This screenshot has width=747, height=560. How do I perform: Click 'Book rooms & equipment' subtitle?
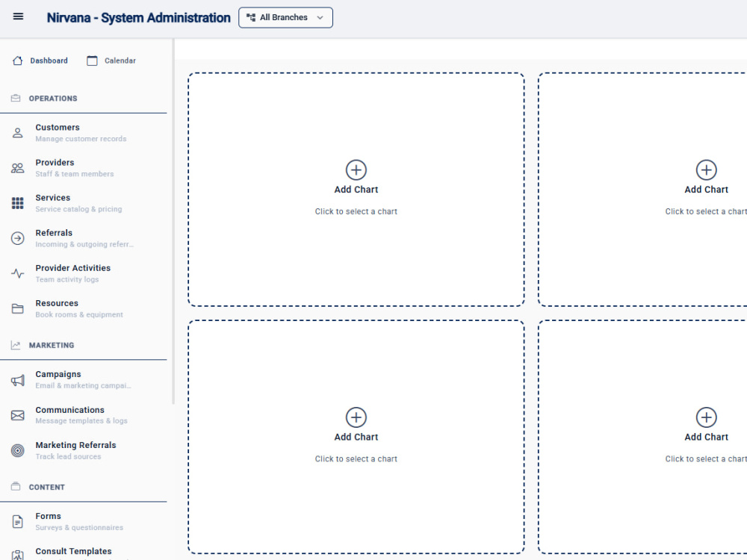pyautogui.click(x=79, y=315)
